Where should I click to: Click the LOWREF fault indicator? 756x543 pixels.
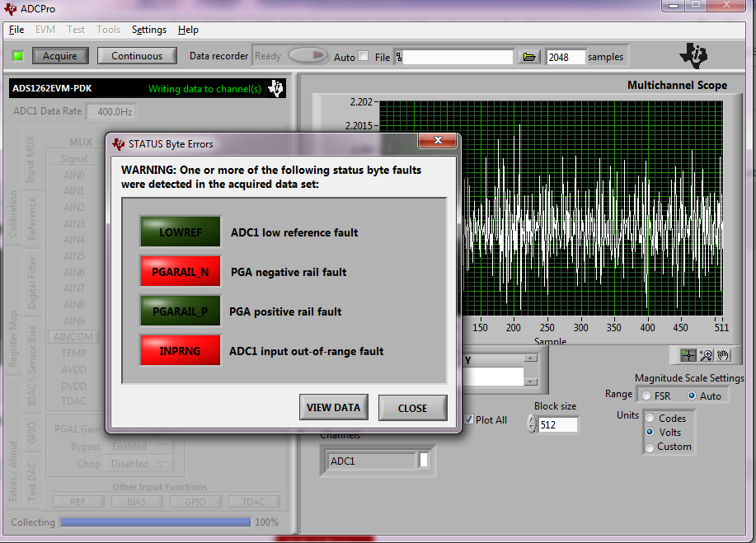pos(181,232)
